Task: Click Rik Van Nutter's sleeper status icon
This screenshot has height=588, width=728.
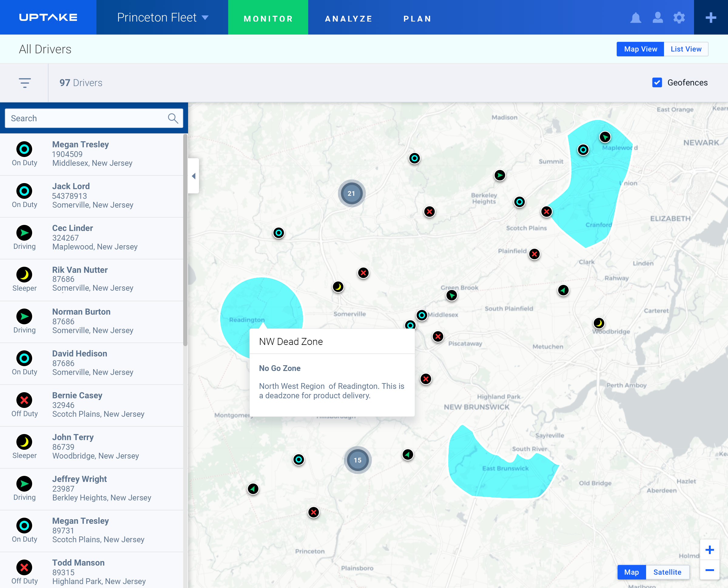Action: click(x=24, y=275)
